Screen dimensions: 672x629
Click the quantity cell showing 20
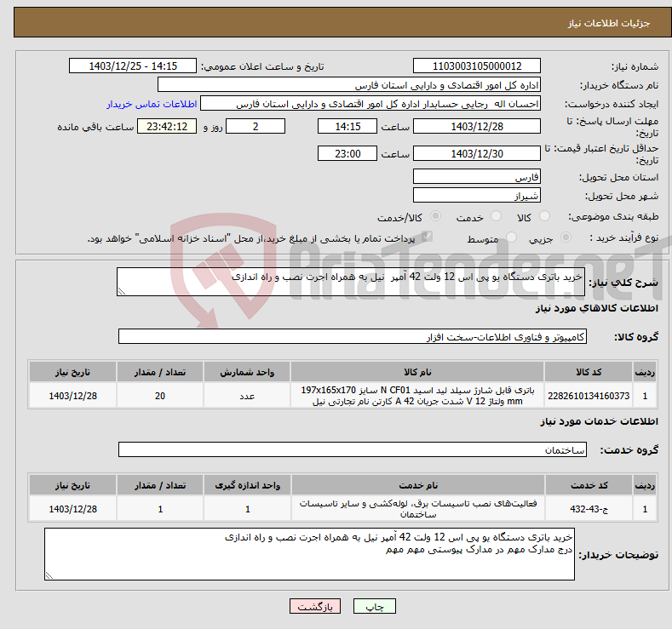point(160,396)
